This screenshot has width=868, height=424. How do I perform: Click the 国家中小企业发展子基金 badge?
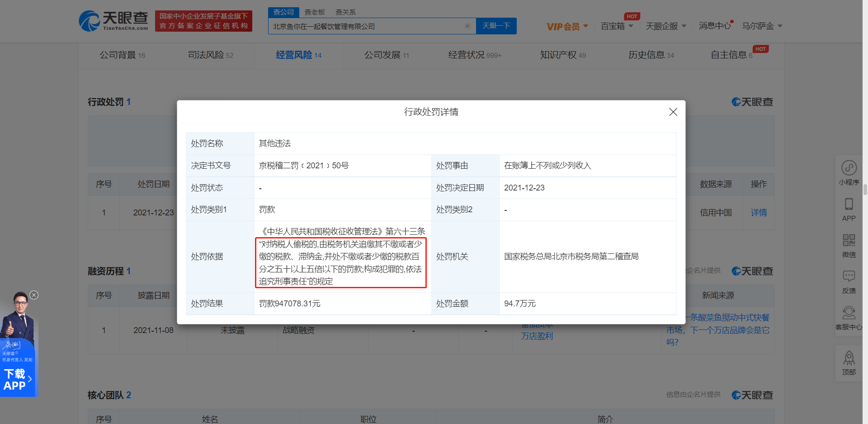203,21
